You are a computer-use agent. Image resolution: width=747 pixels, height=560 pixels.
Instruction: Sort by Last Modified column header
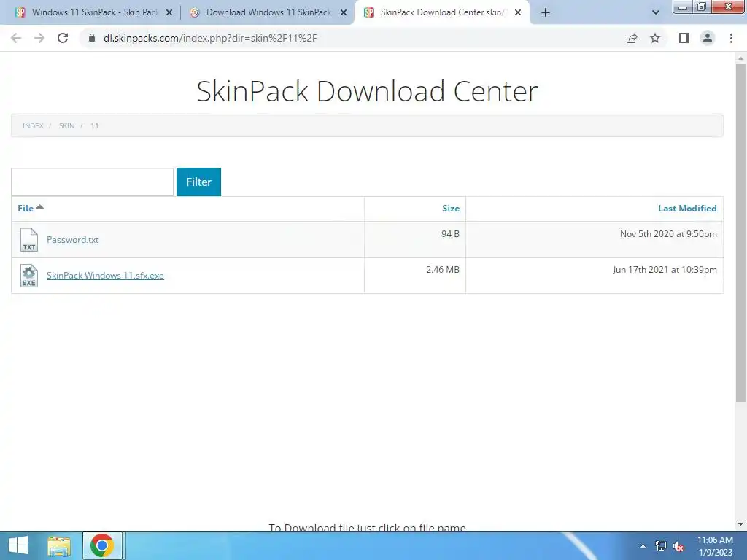click(x=687, y=208)
